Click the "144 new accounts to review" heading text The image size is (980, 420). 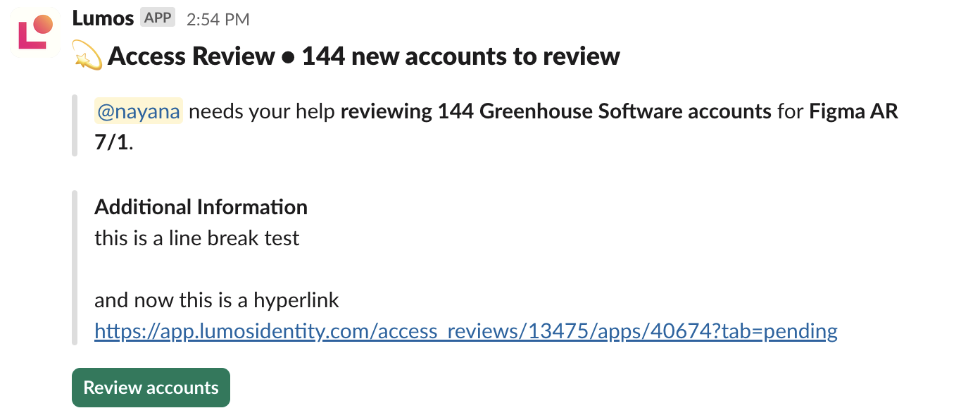click(460, 56)
